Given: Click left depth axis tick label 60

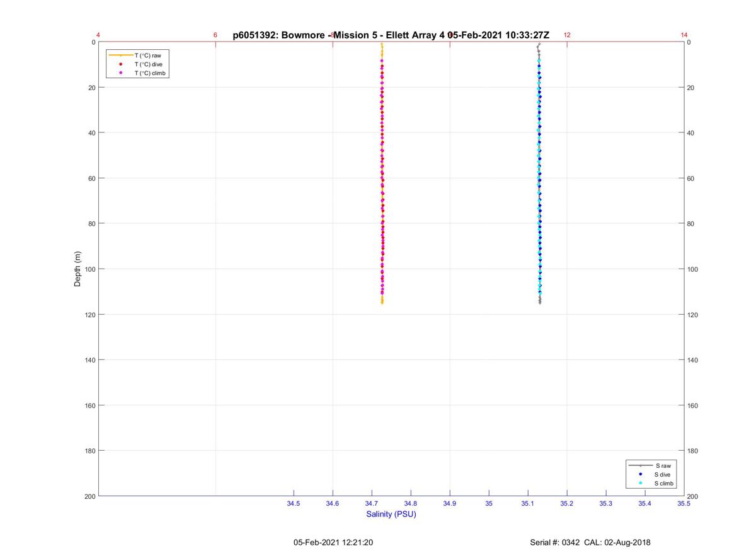Looking at the screenshot, I should coord(92,178).
